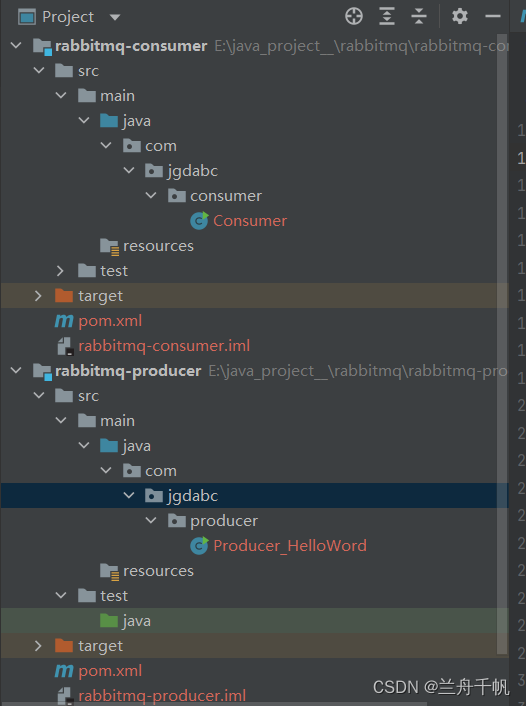The width and height of the screenshot is (526, 706).
Task: Expand the rabbitmq-consumer test folder
Action: pyautogui.click(x=60, y=271)
